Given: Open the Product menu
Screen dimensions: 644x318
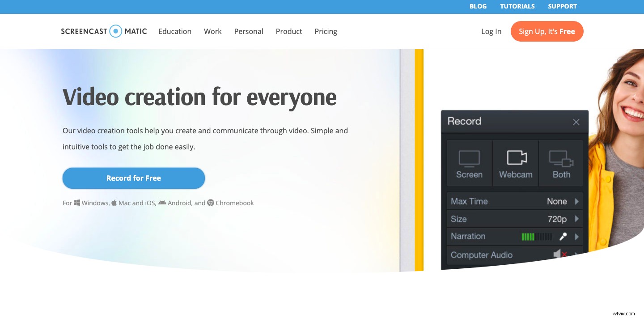Looking at the screenshot, I should pyautogui.click(x=288, y=31).
